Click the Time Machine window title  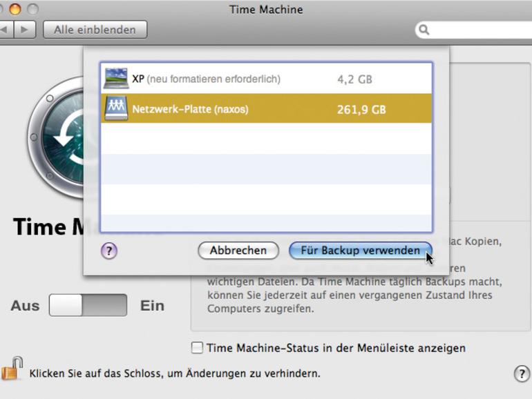point(266,10)
